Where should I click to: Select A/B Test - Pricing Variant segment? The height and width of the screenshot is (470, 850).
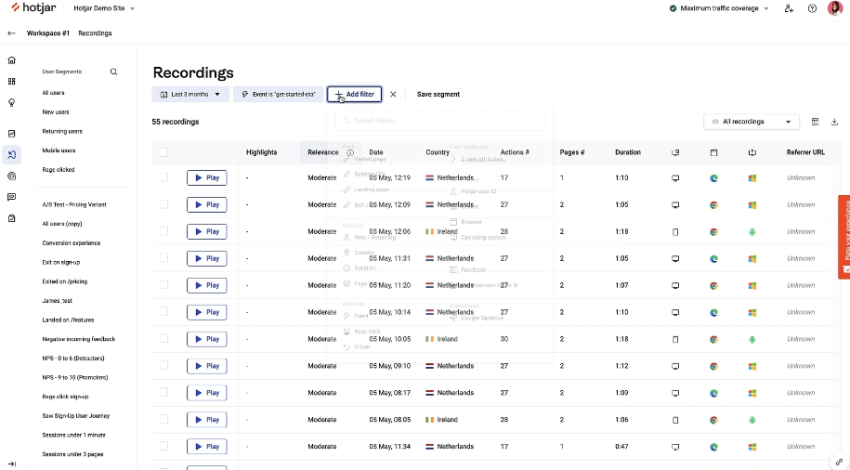pyautogui.click(x=74, y=204)
